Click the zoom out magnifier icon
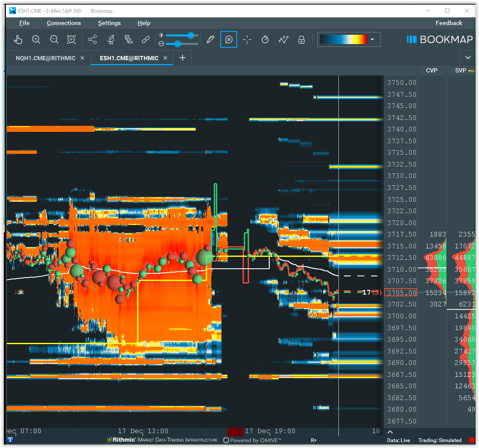 click(54, 39)
